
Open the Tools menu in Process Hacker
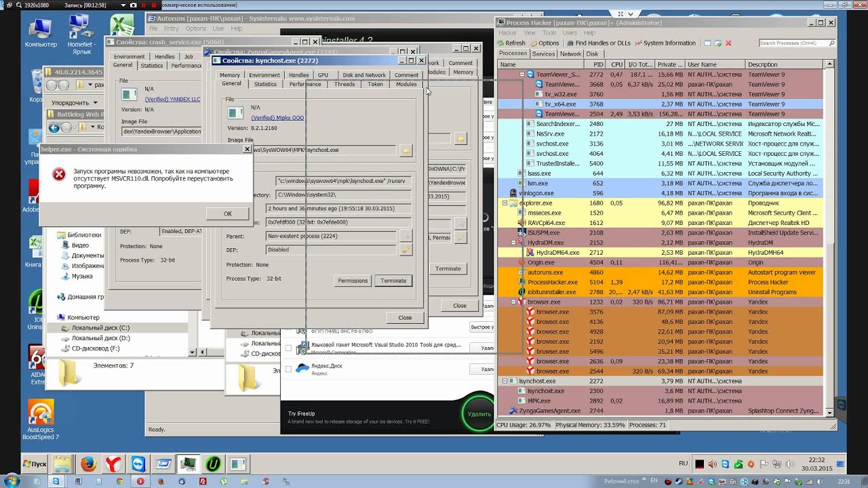coord(549,33)
